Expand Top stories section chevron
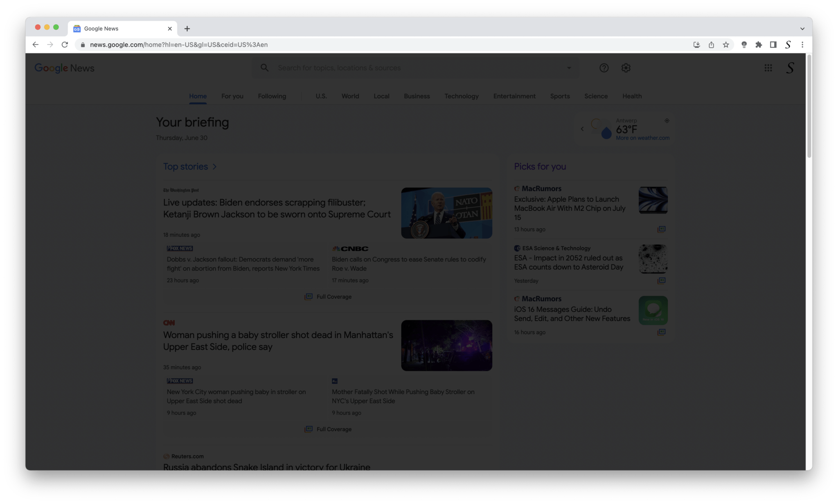The height and width of the screenshot is (504, 838). coord(214,166)
